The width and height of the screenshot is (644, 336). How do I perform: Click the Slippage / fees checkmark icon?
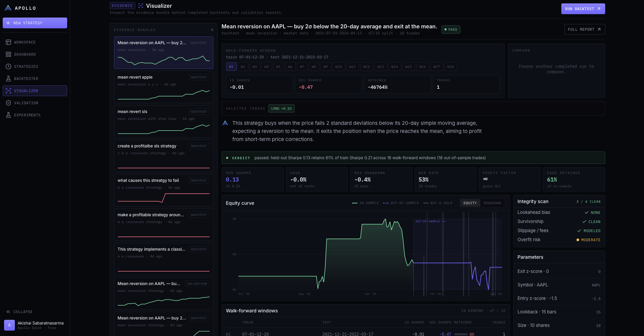click(x=579, y=231)
